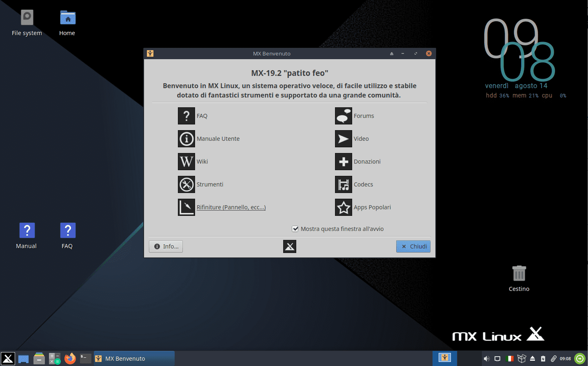Click the workspace pager thumbnail in the panel
This screenshot has width=588, height=366.
click(x=445, y=359)
